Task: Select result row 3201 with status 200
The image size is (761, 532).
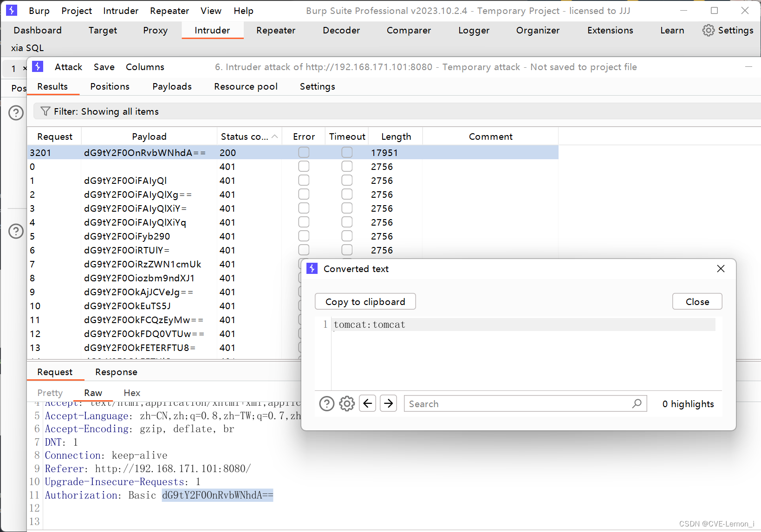Action: coord(293,152)
